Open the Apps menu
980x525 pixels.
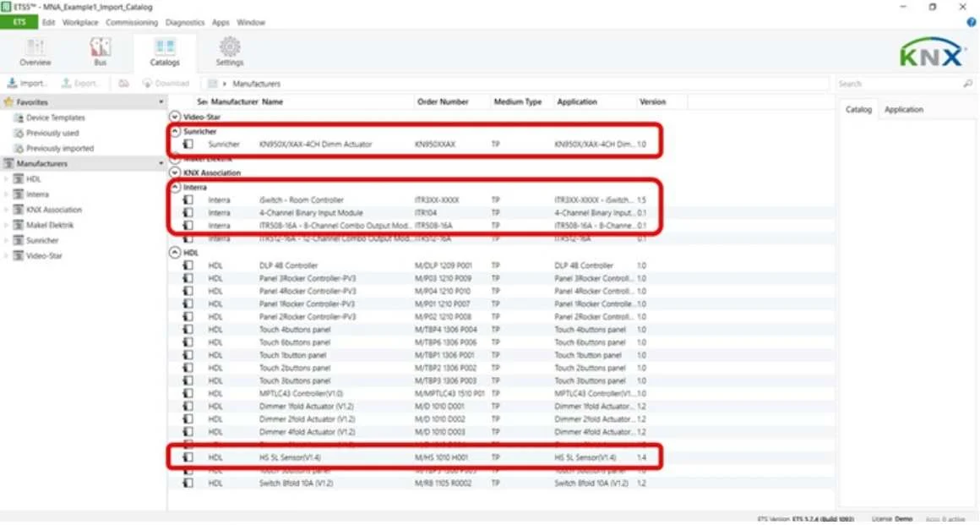click(x=220, y=22)
